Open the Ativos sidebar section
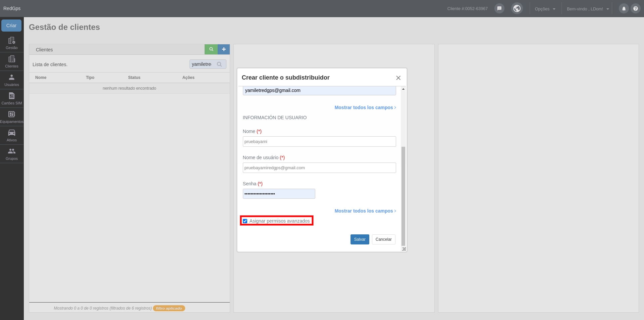 [x=12, y=135]
